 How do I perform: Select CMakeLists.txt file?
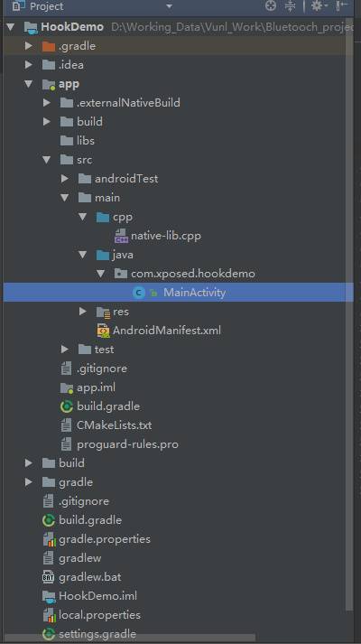coord(114,425)
